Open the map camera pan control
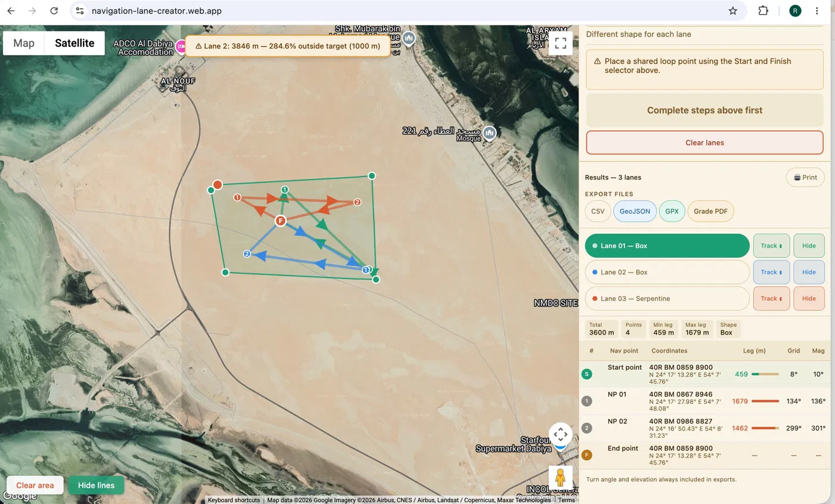This screenshot has height=504, width=835. (x=561, y=434)
